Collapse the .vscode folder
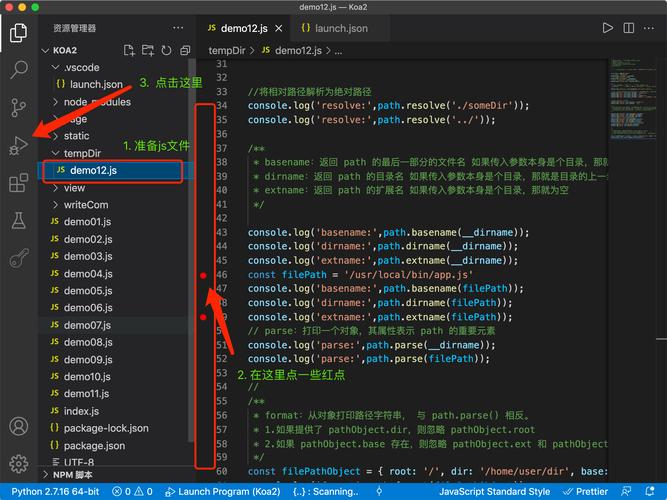This screenshot has width=667, height=500. [x=55, y=67]
